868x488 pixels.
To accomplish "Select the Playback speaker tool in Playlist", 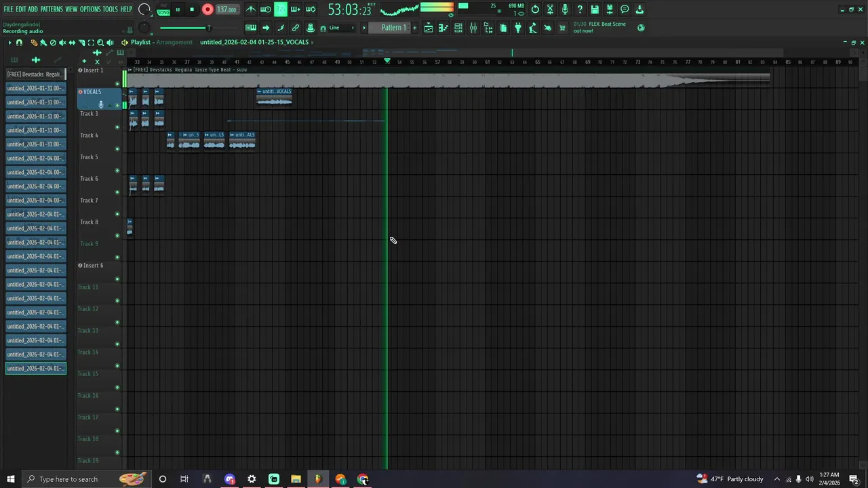I will pyautogui.click(x=110, y=43).
